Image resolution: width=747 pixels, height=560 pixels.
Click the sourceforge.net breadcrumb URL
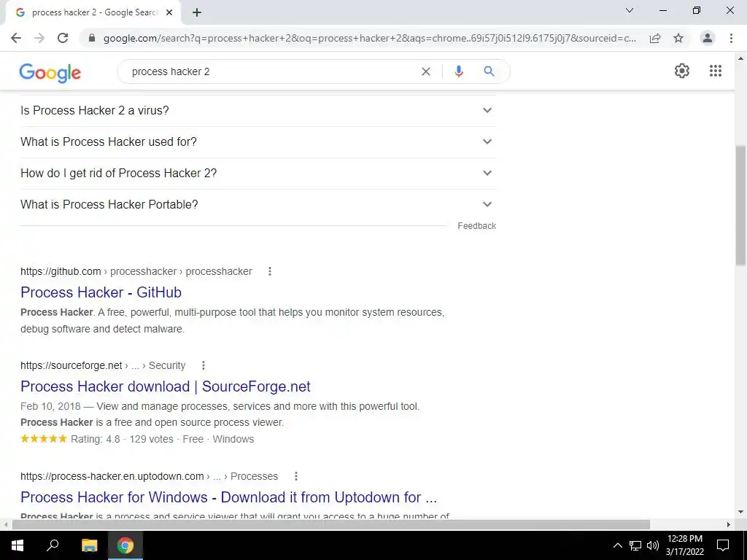coord(103,366)
